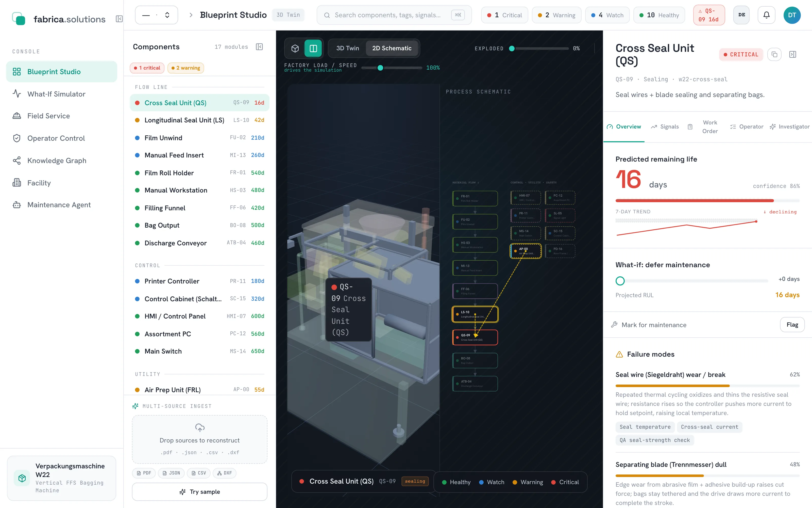Open What-If Simulator in the sidebar

[x=61, y=94]
